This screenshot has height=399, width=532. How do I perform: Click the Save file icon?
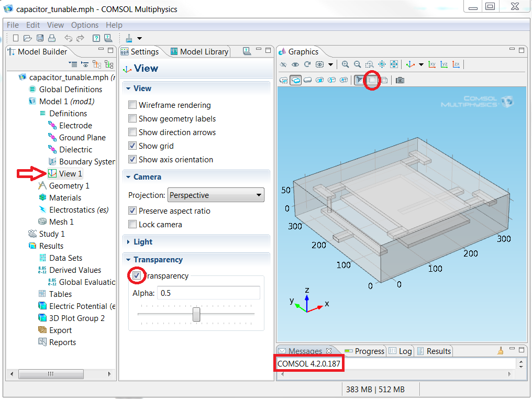pyautogui.click(x=40, y=38)
